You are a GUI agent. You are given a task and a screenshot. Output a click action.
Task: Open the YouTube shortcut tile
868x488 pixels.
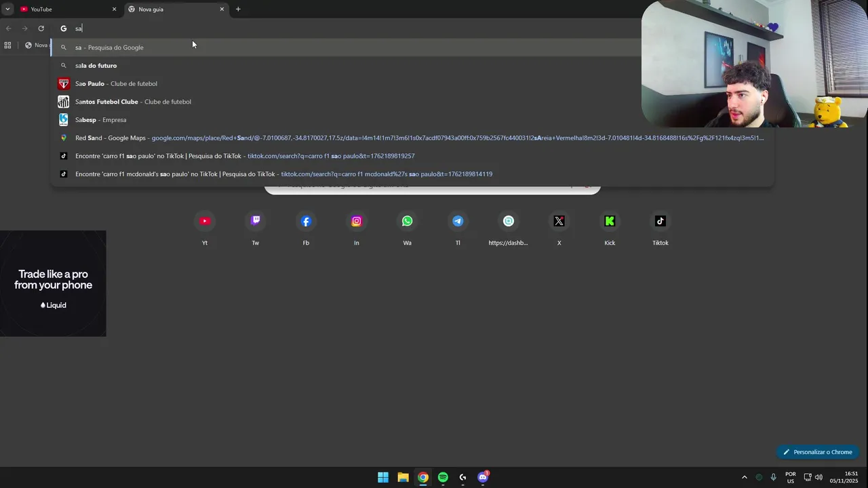[205, 228]
